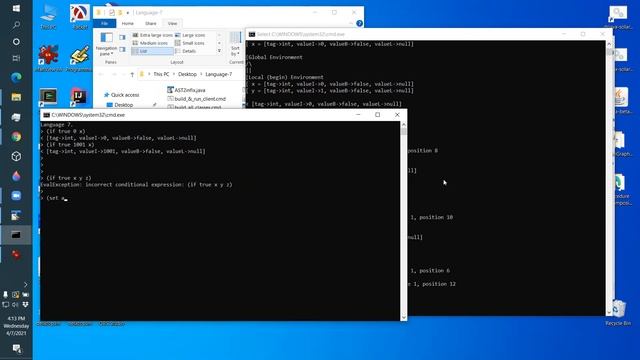640x360 pixels.
Task: Open the View ribbon tab
Action: [x=173, y=24]
